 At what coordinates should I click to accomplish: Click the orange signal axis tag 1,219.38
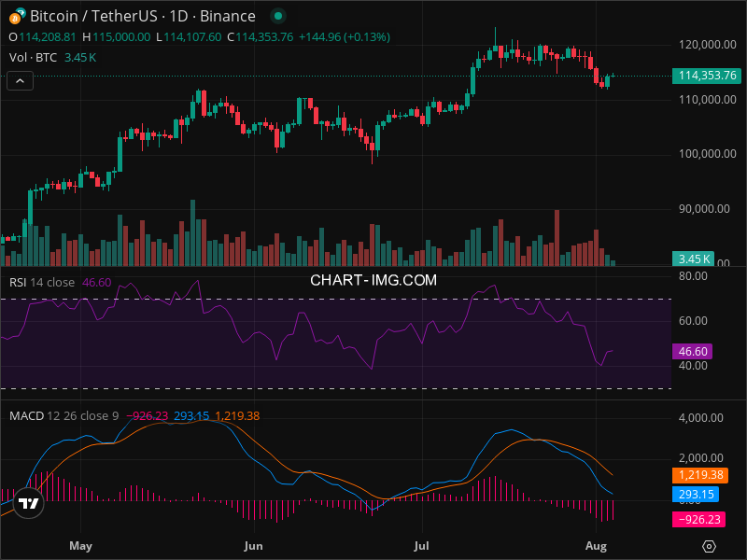[x=700, y=475]
